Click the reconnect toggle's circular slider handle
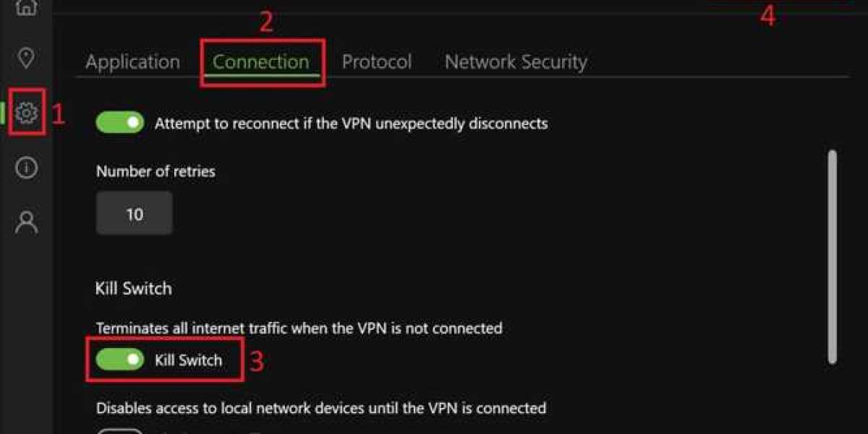Screen dimensions: 868x434 tap(132, 122)
